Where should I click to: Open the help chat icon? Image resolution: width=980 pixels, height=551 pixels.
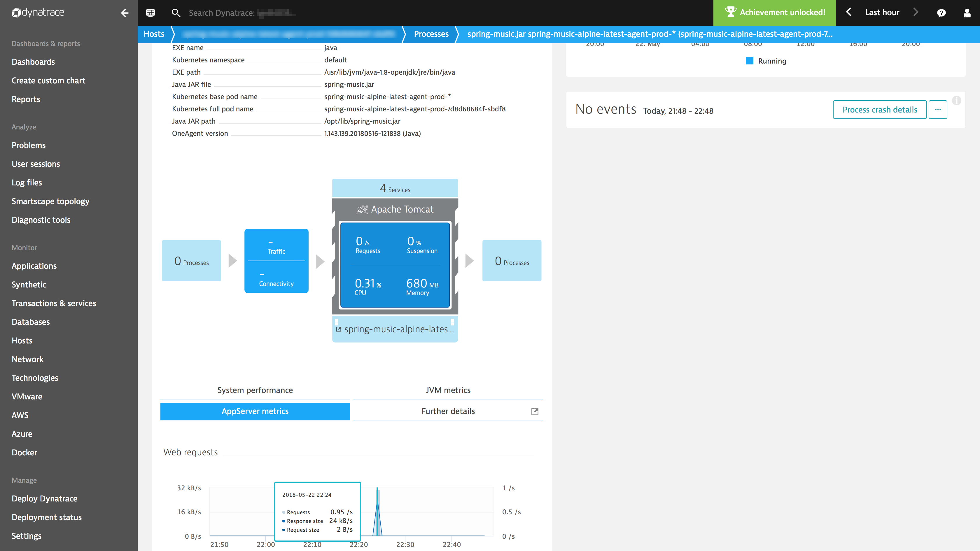(x=941, y=13)
